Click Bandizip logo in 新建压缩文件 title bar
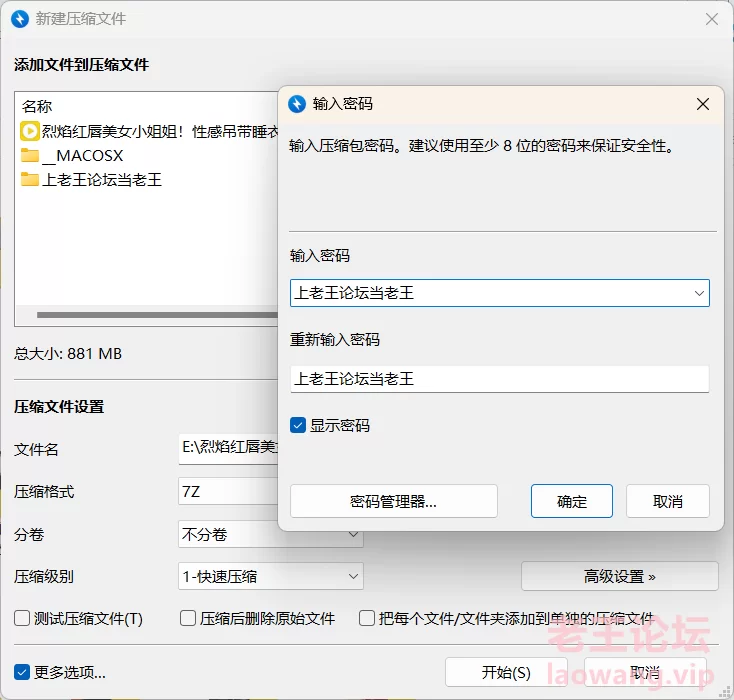 point(20,19)
